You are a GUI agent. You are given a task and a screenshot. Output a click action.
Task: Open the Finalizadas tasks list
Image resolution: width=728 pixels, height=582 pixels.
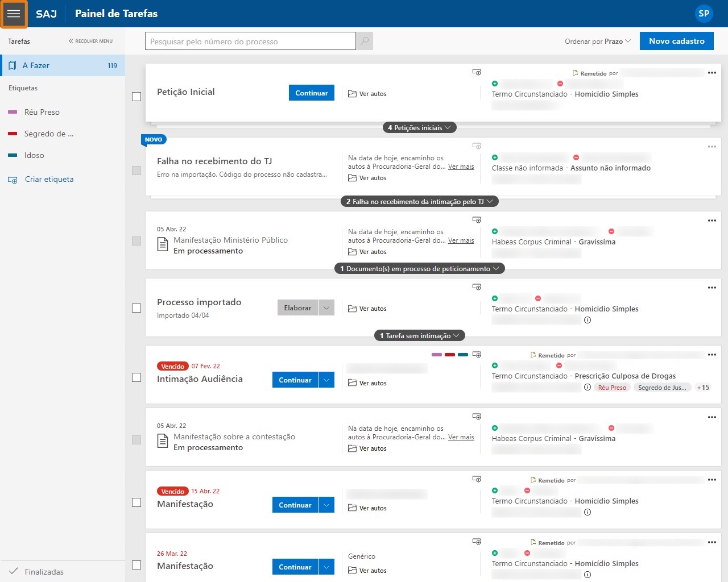click(44, 572)
